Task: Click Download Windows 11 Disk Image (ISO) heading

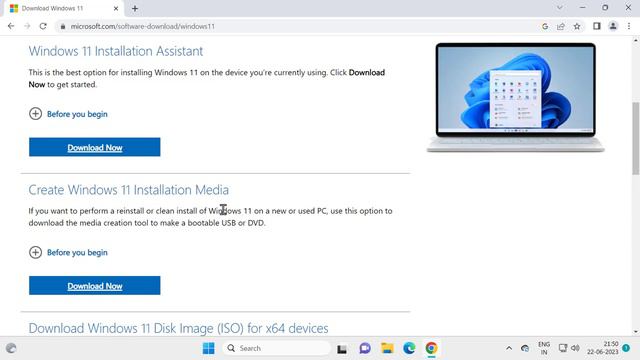Action: pyautogui.click(x=178, y=328)
